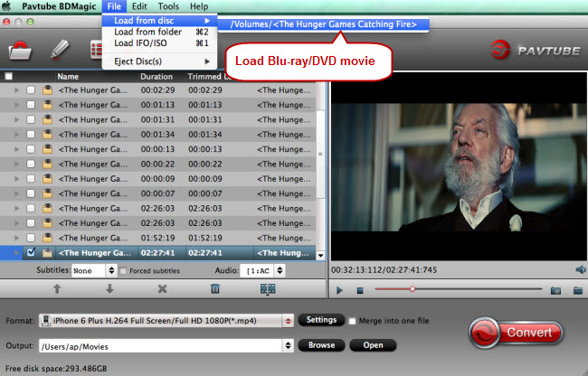This screenshot has height=376, width=588.
Task: Click clapboard icon of 00:01:13 title
Action: click(x=47, y=105)
